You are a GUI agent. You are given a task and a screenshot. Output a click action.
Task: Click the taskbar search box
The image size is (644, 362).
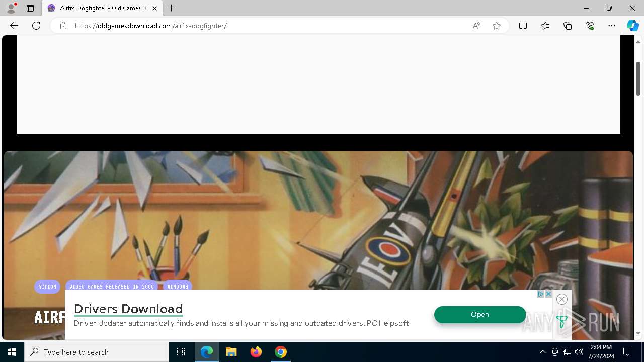[x=97, y=352]
